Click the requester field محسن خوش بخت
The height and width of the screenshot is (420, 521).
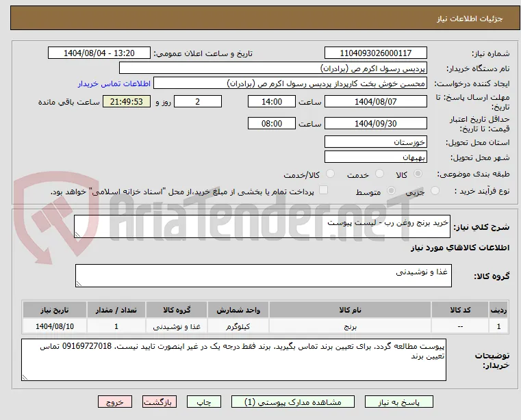coord(290,83)
